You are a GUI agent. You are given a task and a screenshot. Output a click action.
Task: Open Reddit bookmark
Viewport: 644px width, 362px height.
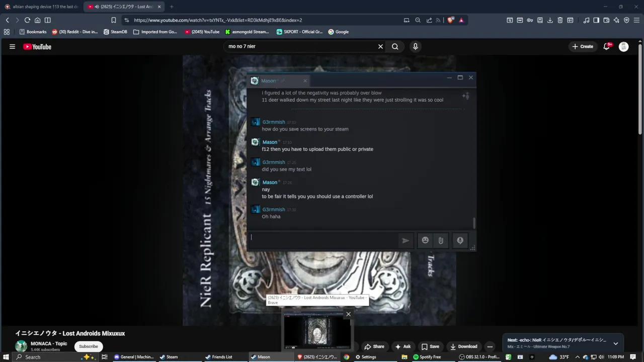[75, 32]
